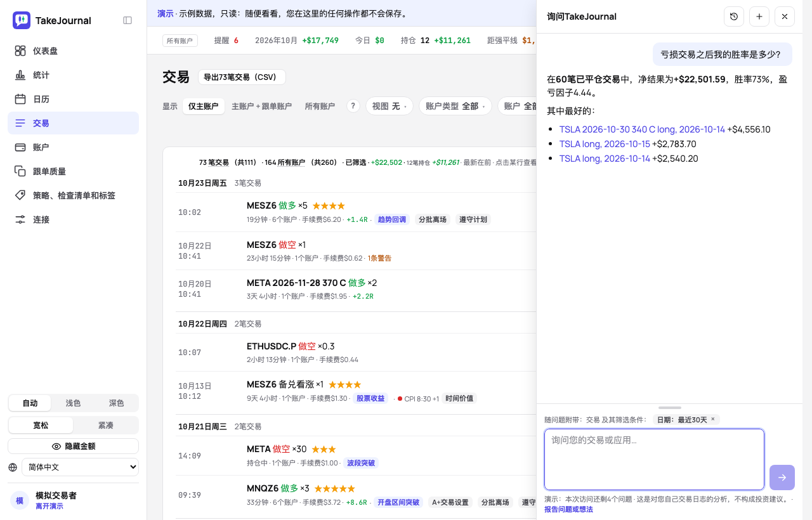Click the TakeJournal logo icon

pos(21,20)
